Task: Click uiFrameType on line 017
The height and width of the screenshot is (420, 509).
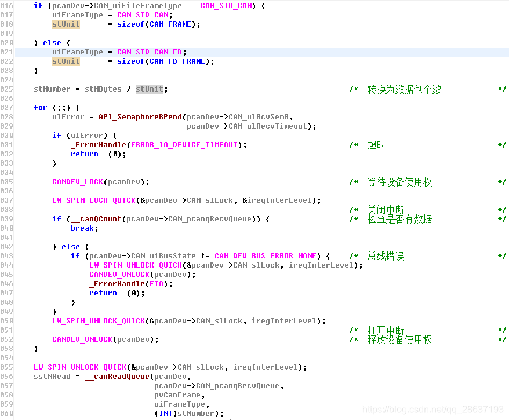Action: point(78,15)
